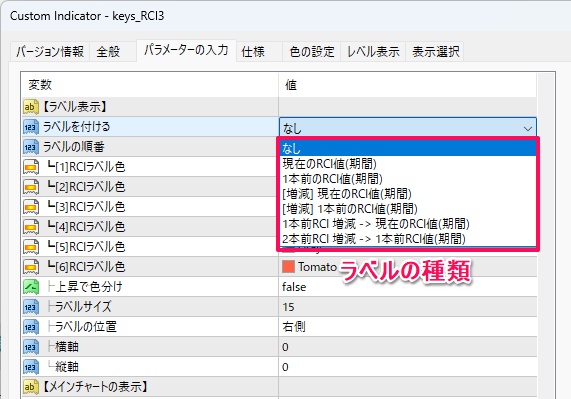Select the ラベルサイズ row label
571x399 pixels.
click(83, 307)
